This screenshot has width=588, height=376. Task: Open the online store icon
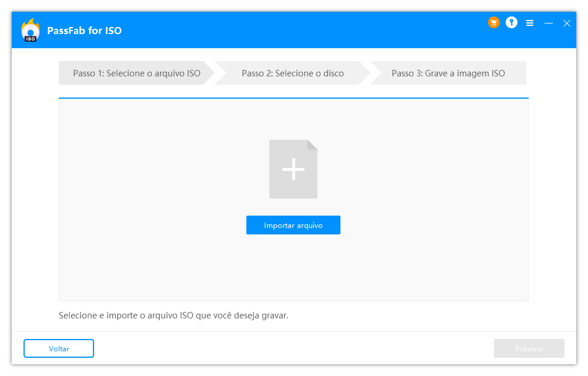pyautogui.click(x=494, y=22)
